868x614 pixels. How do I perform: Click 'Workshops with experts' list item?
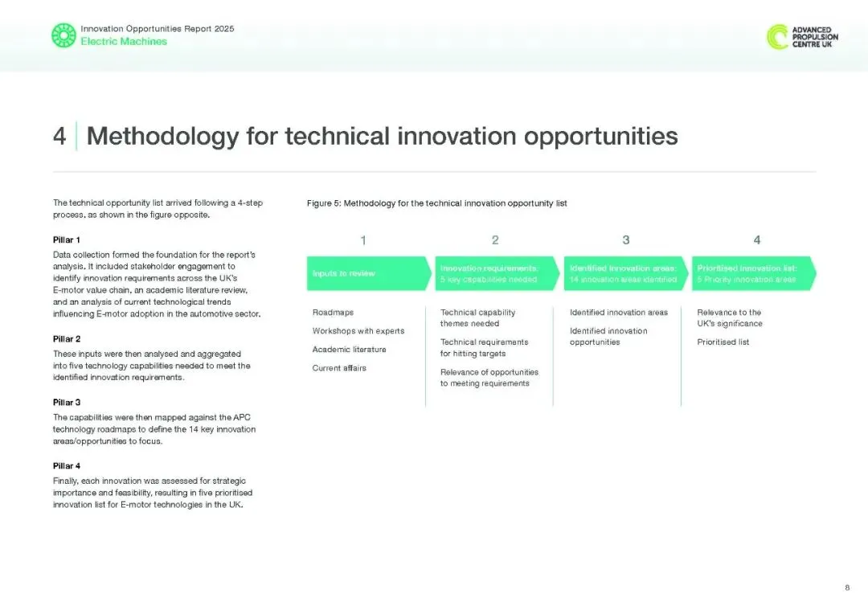pos(358,331)
